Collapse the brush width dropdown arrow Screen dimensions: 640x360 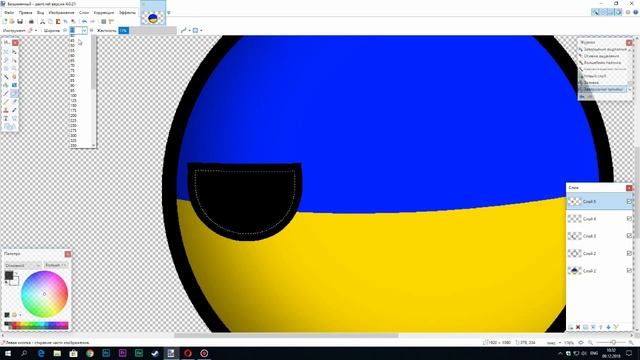click(x=84, y=30)
